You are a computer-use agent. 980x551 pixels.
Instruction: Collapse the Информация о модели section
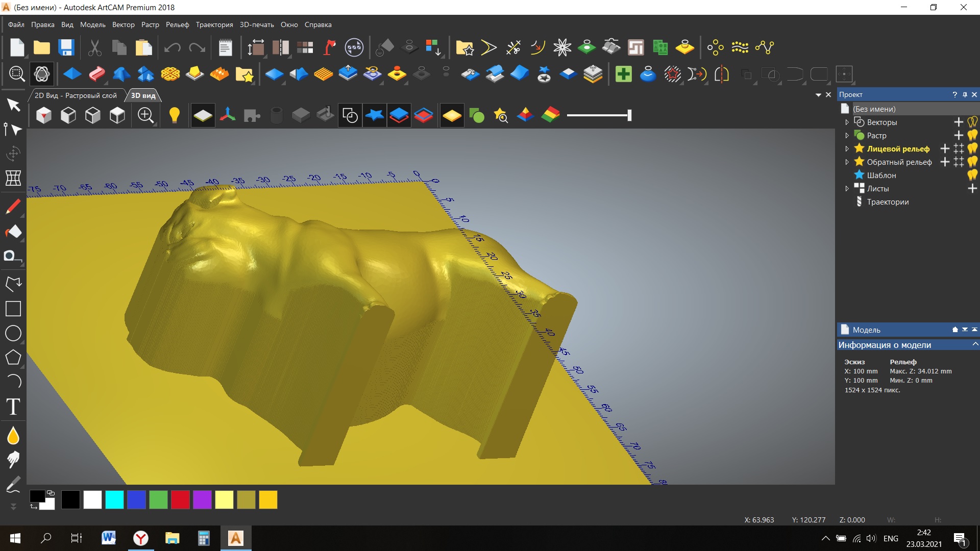(x=975, y=345)
